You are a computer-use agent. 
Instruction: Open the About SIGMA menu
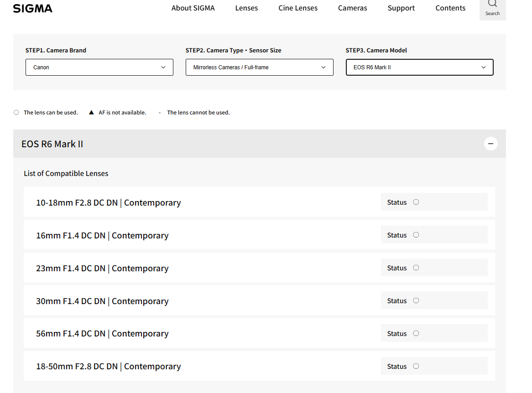point(193,8)
